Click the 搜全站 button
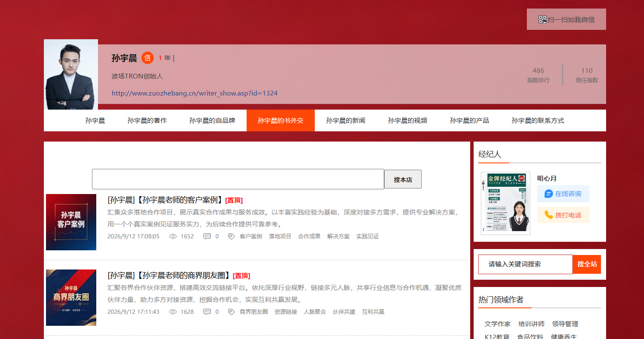 (587, 264)
